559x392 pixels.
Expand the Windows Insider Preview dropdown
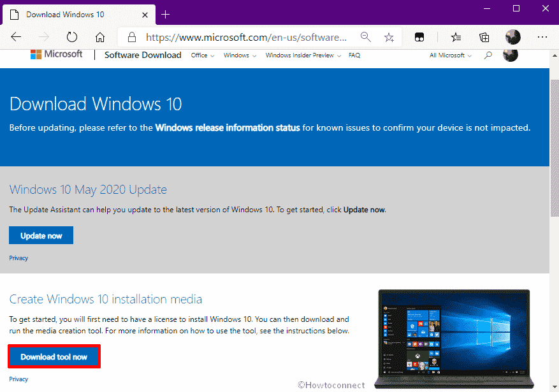(x=303, y=55)
